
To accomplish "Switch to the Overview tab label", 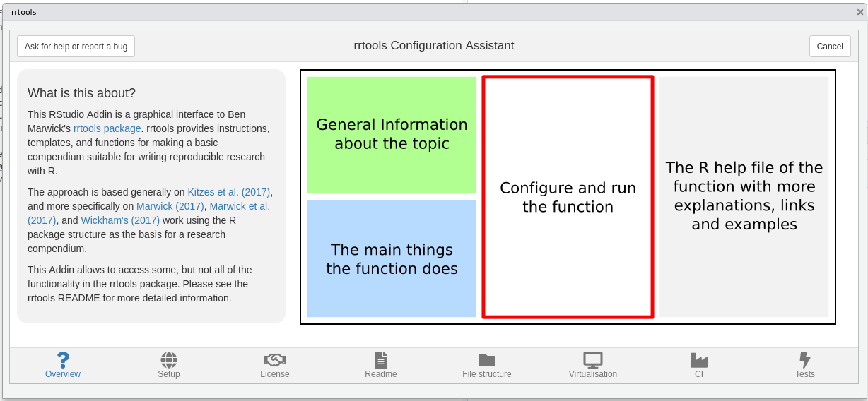I will pyautogui.click(x=63, y=374).
